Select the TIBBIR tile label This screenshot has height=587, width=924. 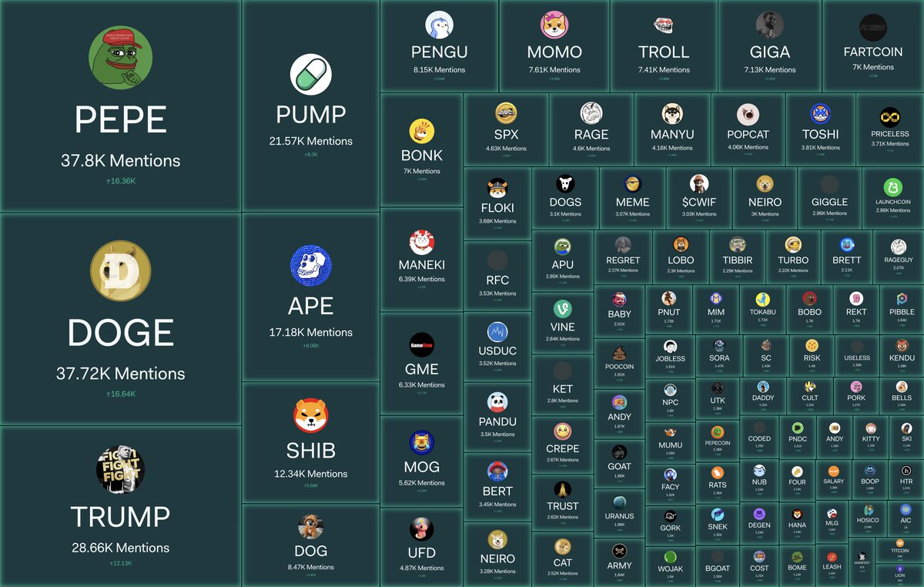[x=737, y=261]
